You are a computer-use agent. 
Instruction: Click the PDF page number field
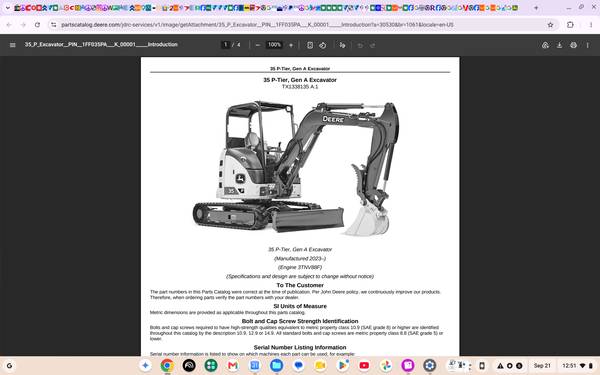pos(225,45)
